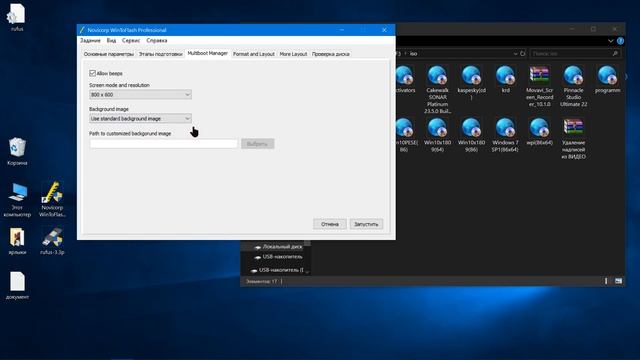Image resolution: width=640 pixels, height=360 pixels.
Task: Open the Сервис menu
Action: click(x=131, y=40)
